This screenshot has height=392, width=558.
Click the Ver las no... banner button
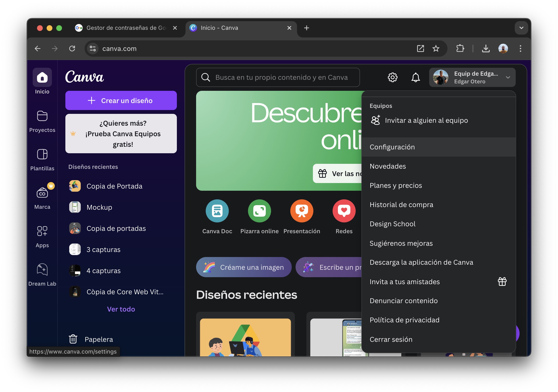338,174
